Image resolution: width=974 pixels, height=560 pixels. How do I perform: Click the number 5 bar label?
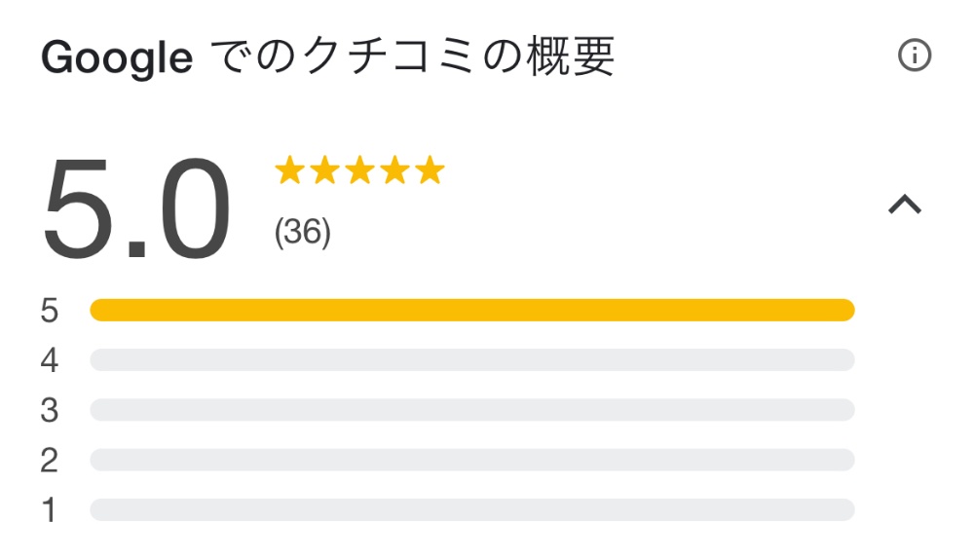[x=49, y=311]
